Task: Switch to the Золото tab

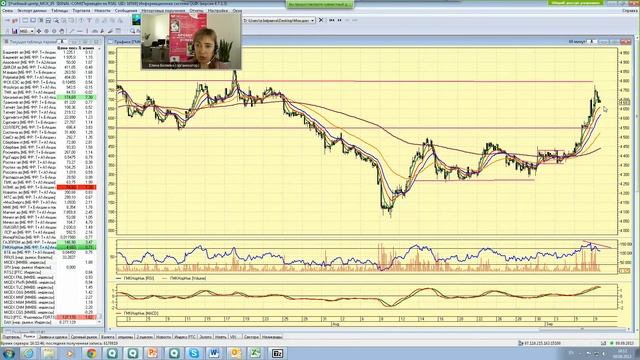Action: coord(205,337)
